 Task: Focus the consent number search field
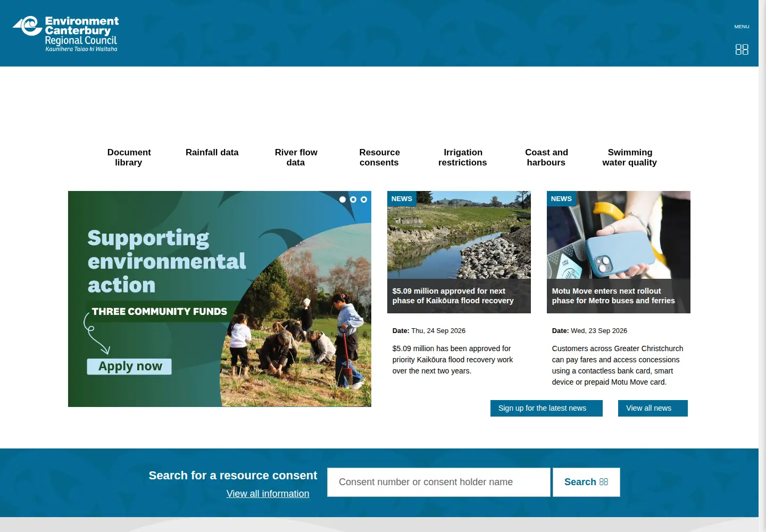(439, 482)
